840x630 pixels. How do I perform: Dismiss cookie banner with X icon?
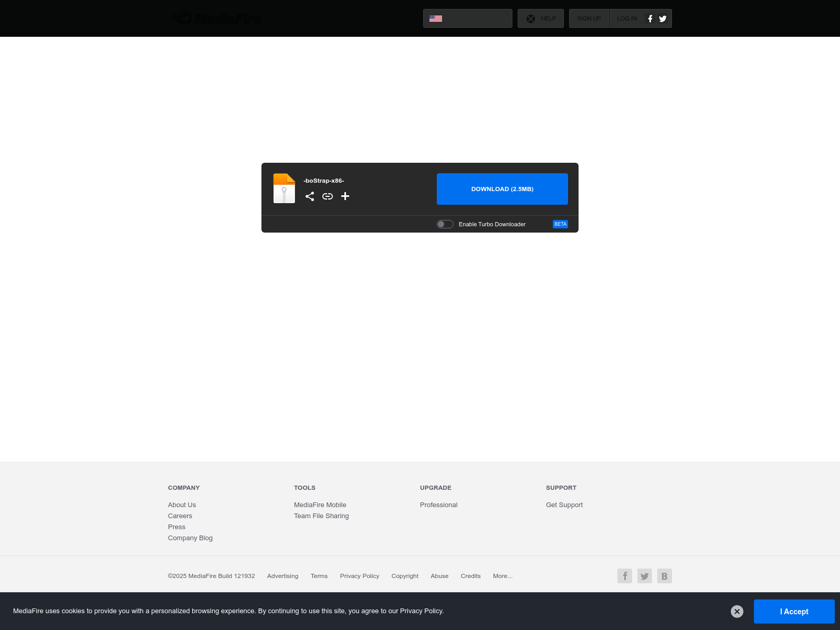737,612
